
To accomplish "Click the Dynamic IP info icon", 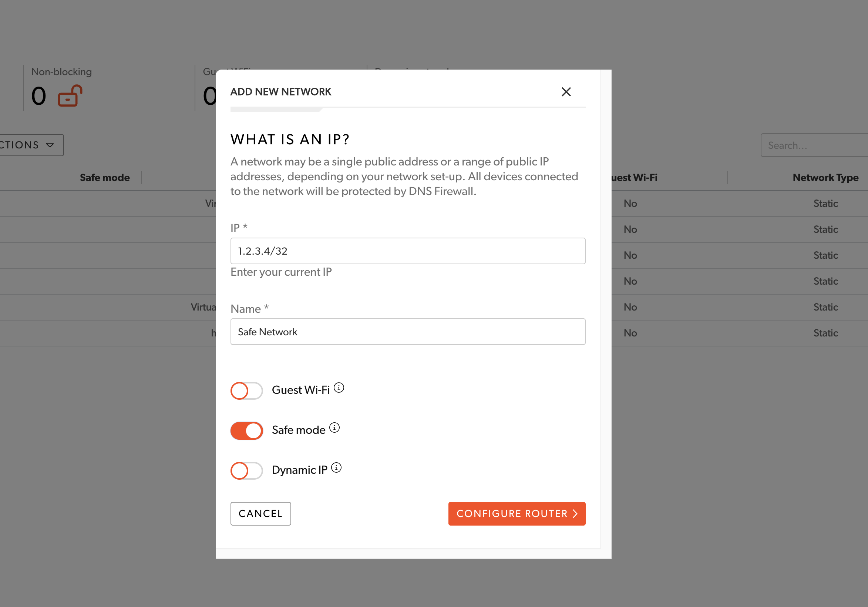I will (x=336, y=468).
